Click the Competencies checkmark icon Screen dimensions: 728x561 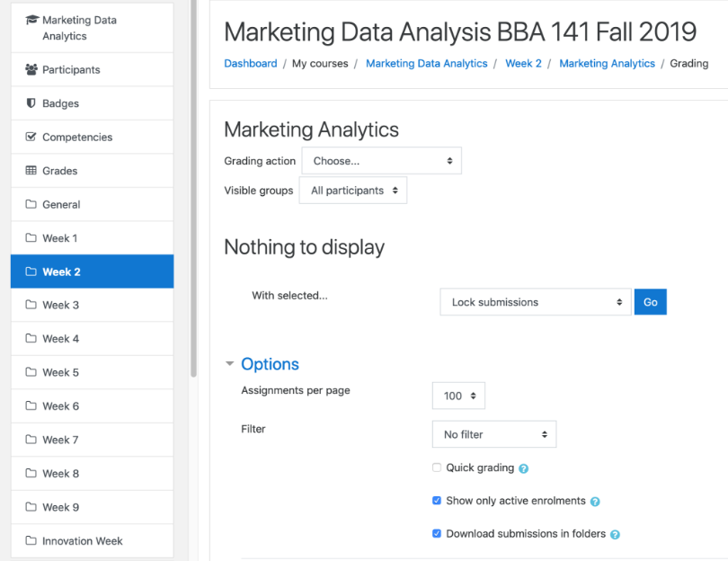point(31,137)
